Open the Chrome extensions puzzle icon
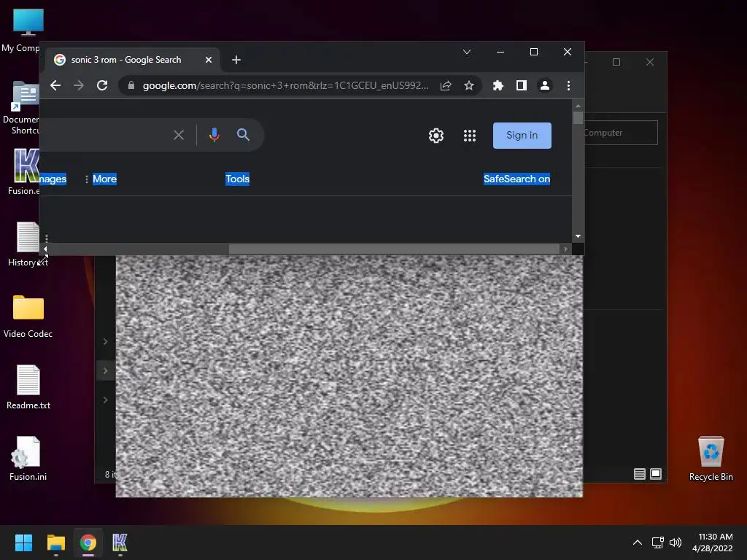The image size is (747, 560). [498, 85]
